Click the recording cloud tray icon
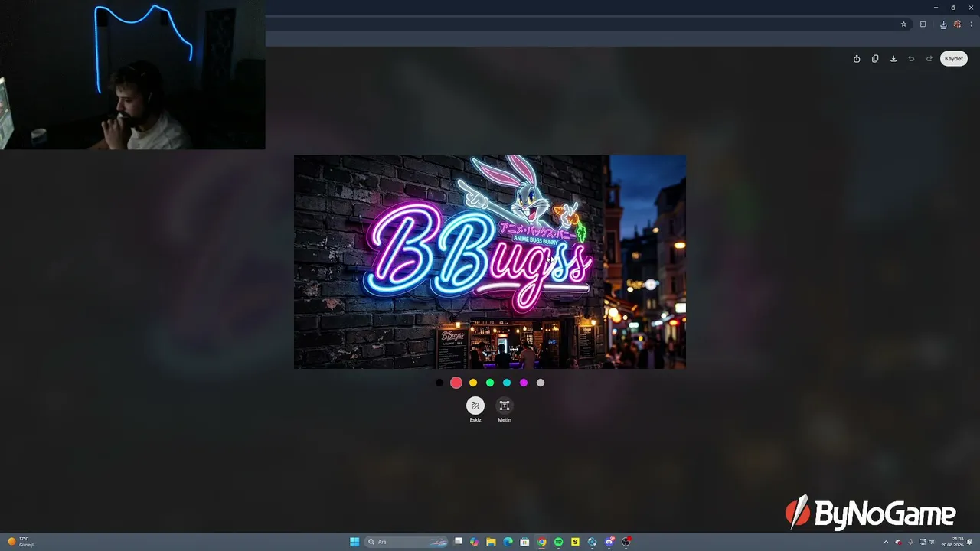This screenshot has width=980, height=551. [899, 542]
